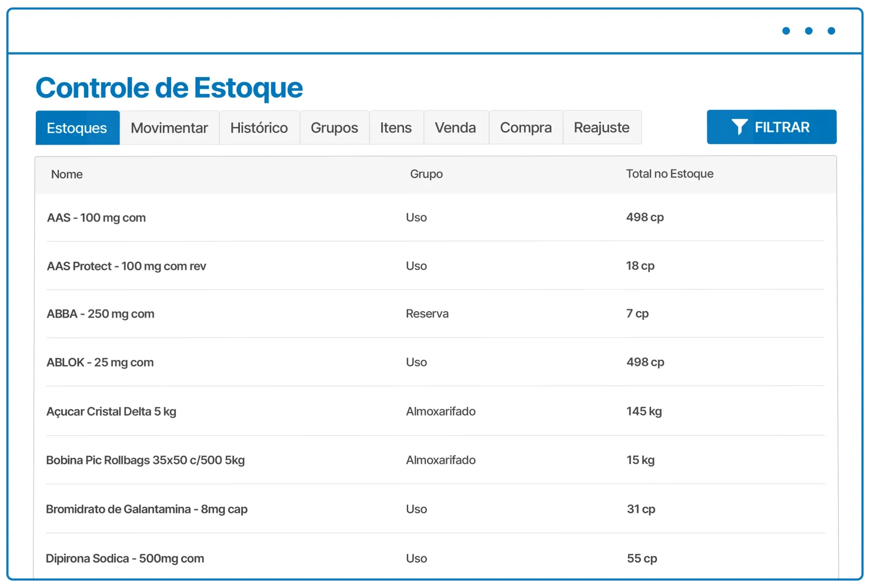871x588 pixels.
Task: Click Almoxarifado group for Açucar Cristal Delta
Action: 441,411
